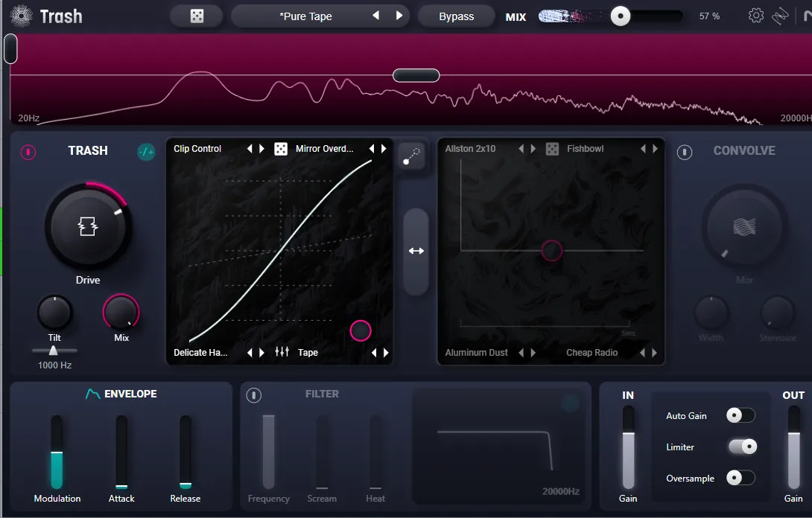Open the Pure Tape preset menu

(x=305, y=16)
